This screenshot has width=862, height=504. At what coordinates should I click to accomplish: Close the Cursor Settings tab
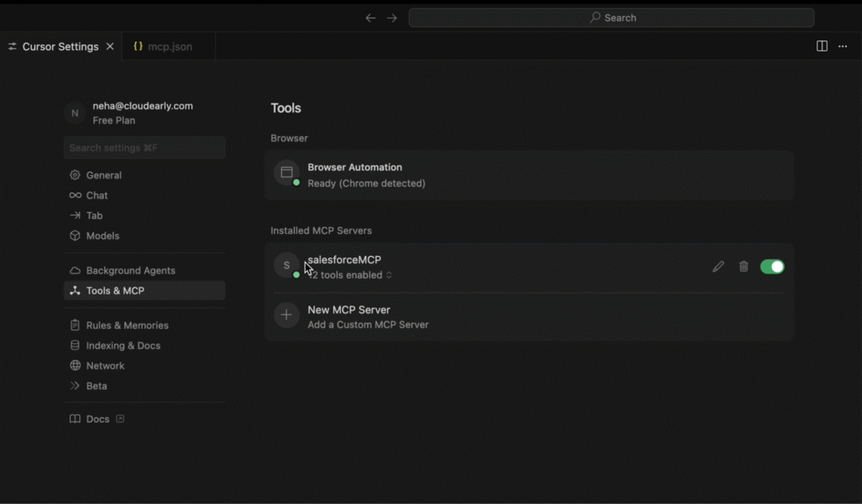point(110,46)
